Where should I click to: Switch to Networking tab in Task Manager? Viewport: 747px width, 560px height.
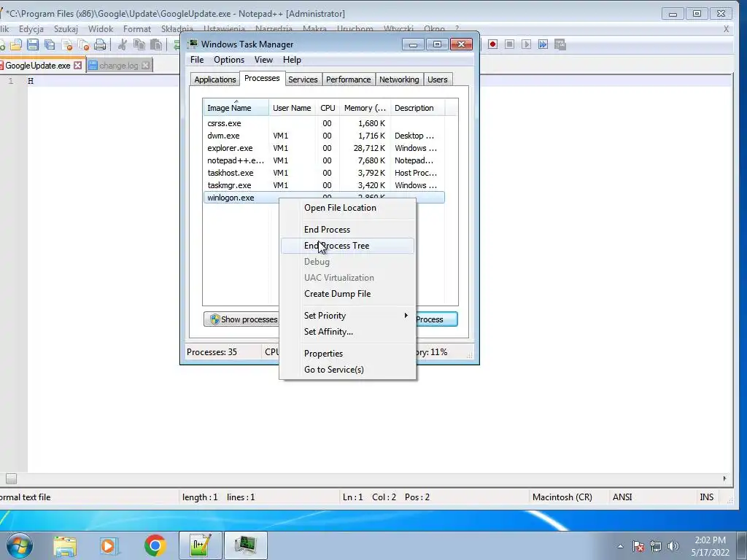click(399, 79)
